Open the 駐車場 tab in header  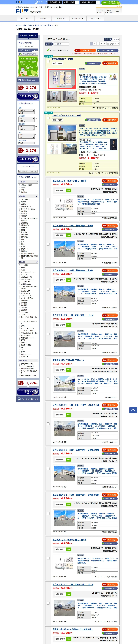pos(117,11)
